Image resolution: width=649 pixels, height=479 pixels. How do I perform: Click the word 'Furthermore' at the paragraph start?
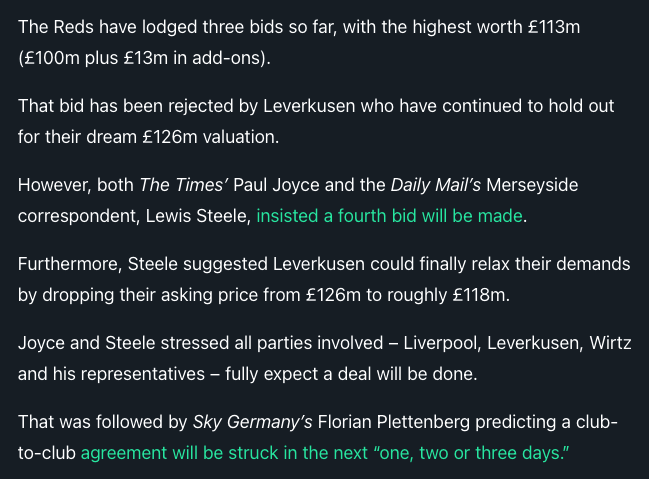click(70, 264)
